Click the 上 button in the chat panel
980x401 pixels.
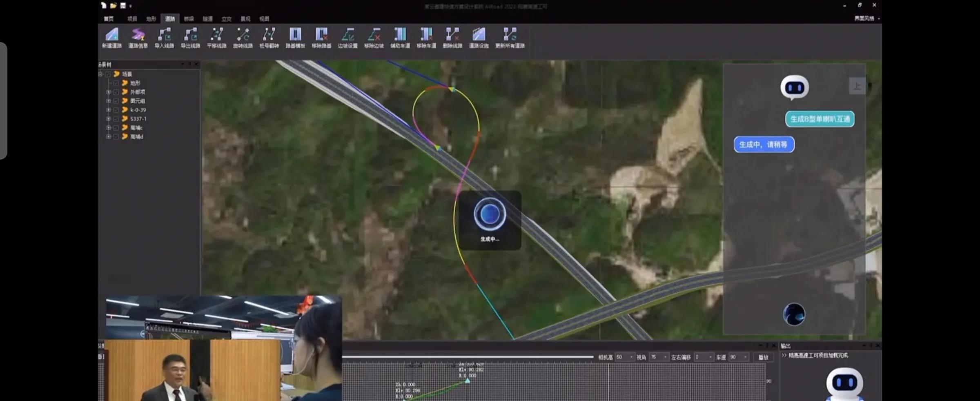click(857, 86)
